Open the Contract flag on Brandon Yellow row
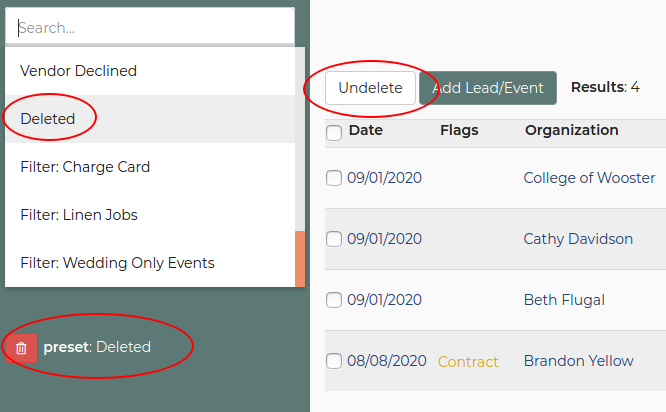Image resolution: width=666 pixels, height=412 pixels. tap(468, 362)
